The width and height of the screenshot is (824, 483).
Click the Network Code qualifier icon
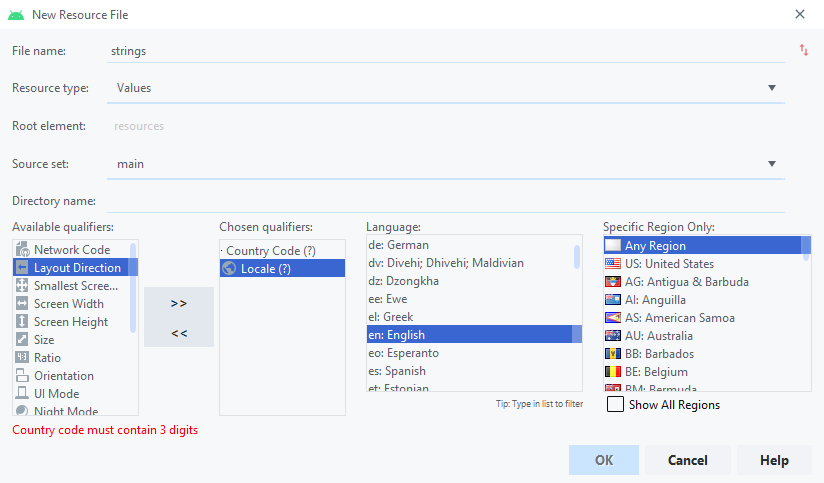pyautogui.click(x=22, y=250)
